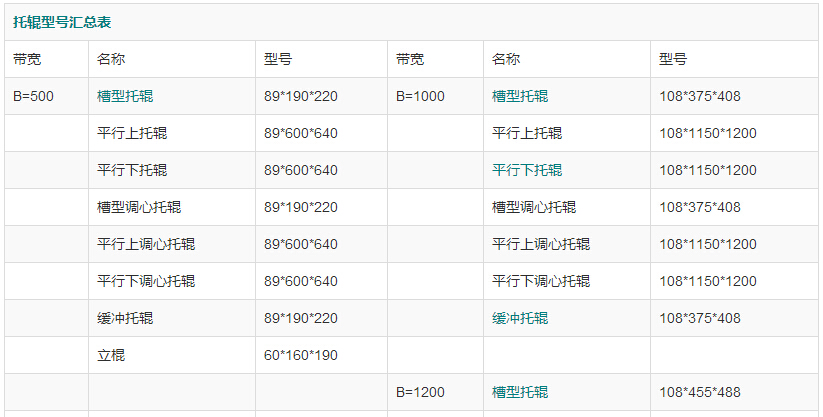The width and height of the screenshot is (823, 417).
Task: Open the 槽型托辊 link in B=1200 row
Action: (520, 392)
